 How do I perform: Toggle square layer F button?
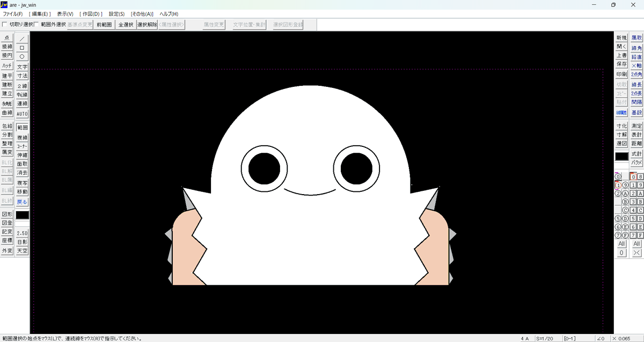pos(640,235)
